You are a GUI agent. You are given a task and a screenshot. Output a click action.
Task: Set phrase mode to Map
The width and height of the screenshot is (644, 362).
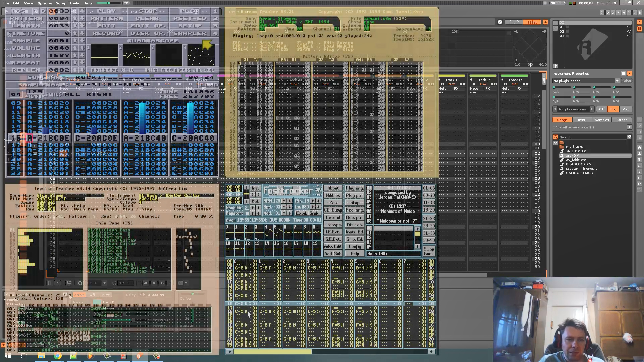[626, 109]
